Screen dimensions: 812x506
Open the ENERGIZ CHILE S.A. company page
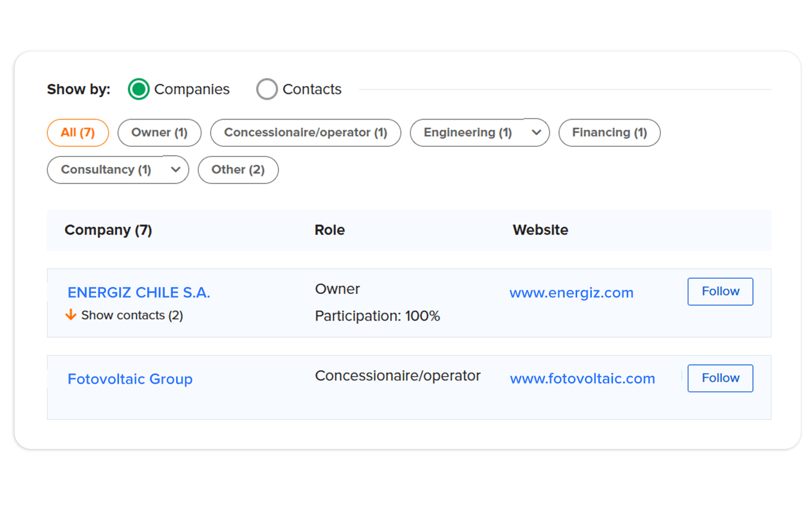139,292
